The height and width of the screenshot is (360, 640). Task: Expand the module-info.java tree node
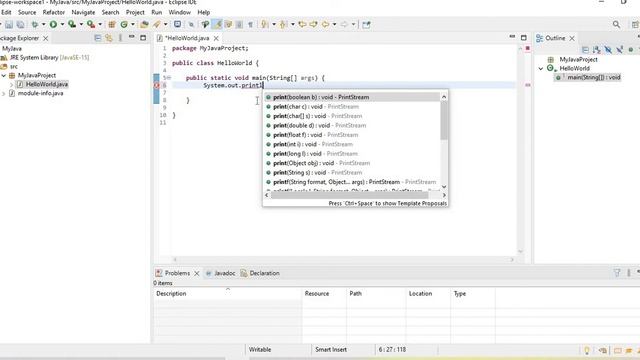point(4,93)
